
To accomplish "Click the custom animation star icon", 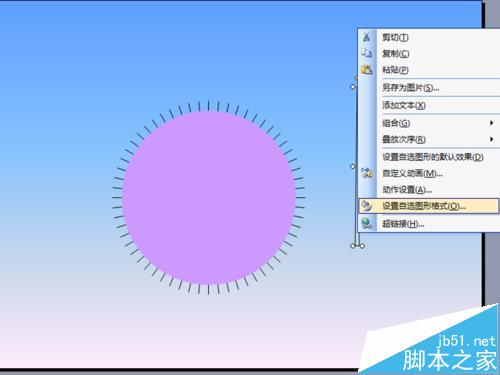I will tap(367, 173).
